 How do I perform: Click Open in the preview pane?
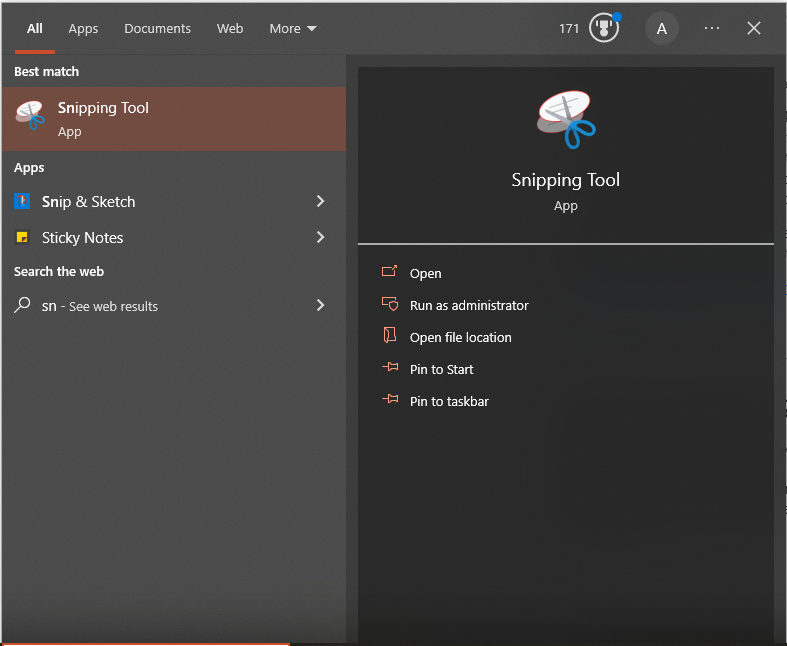click(x=425, y=274)
